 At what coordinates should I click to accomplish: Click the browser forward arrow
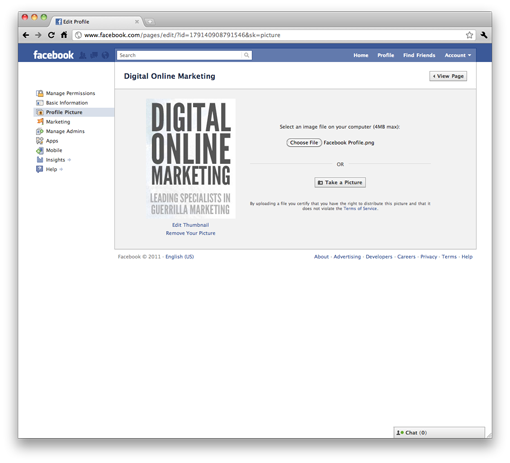[38, 35]
